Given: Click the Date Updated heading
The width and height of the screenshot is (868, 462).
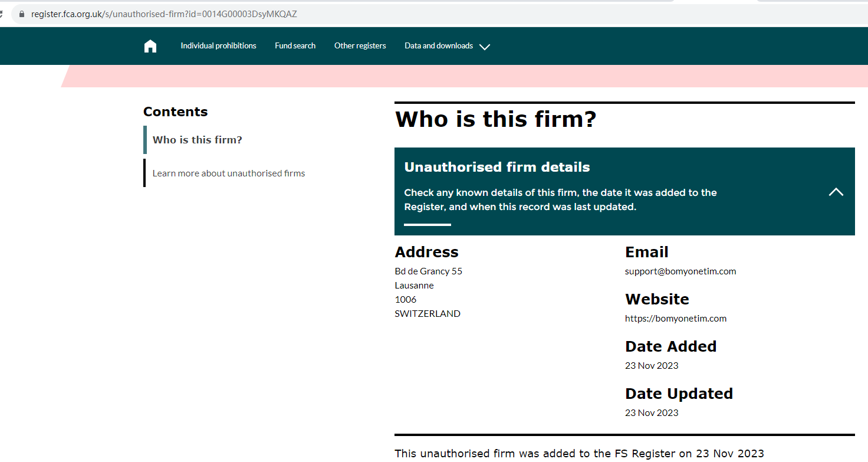Looking at the screenshot, I should click(x=679, y=394).
